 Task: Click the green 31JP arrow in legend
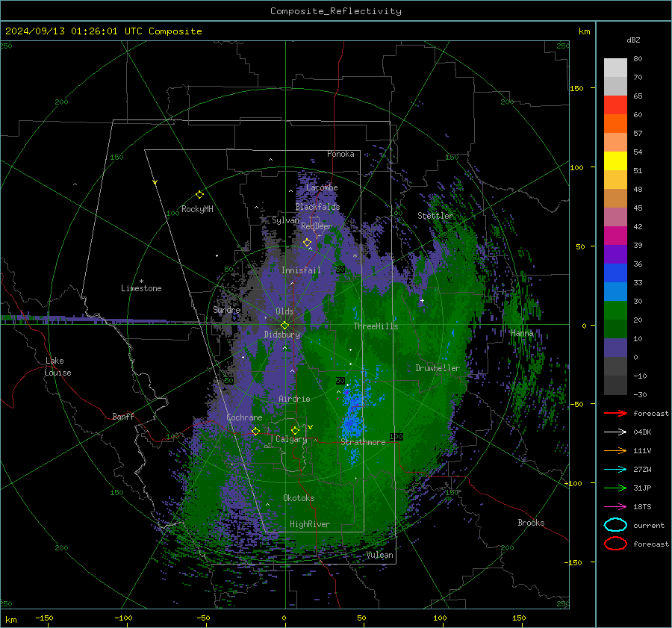point(615,488)
